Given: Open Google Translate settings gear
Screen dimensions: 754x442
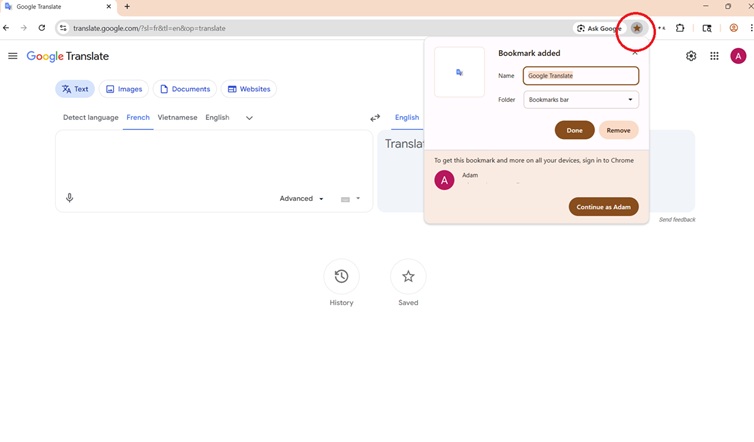Looking at the screenshot, I should pos(691,56).
